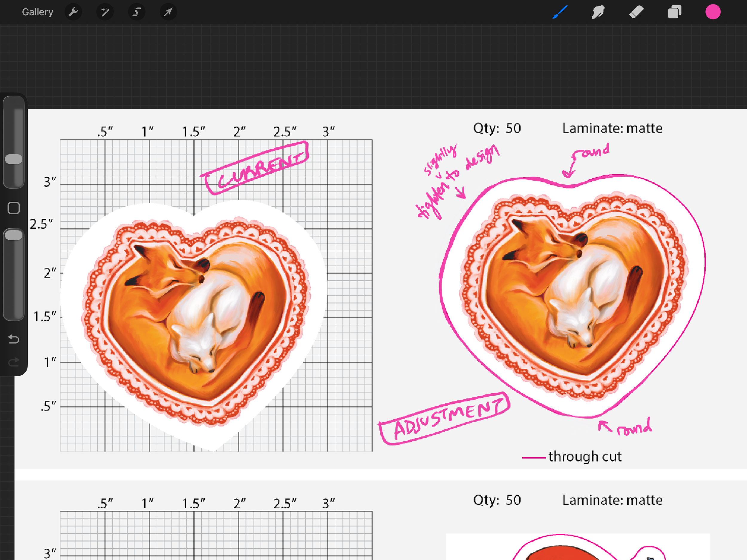
Task: Undo the last action
Action: [14, 339]
